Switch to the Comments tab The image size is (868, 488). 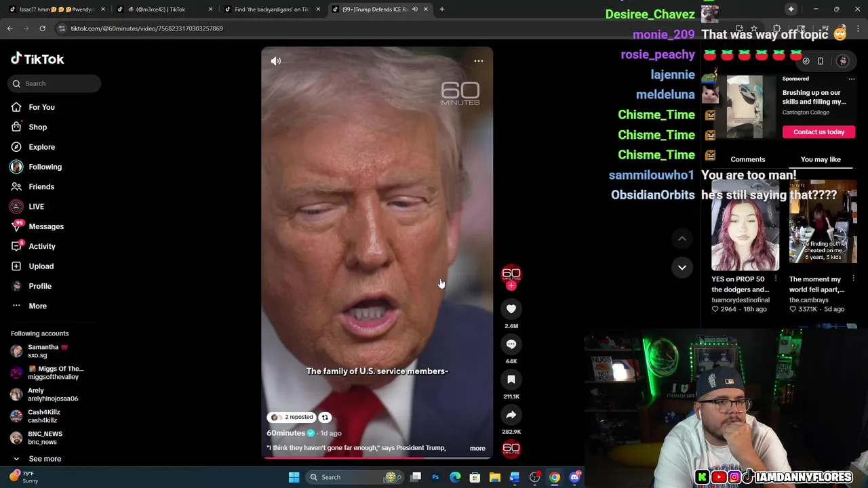coord(747,159)
